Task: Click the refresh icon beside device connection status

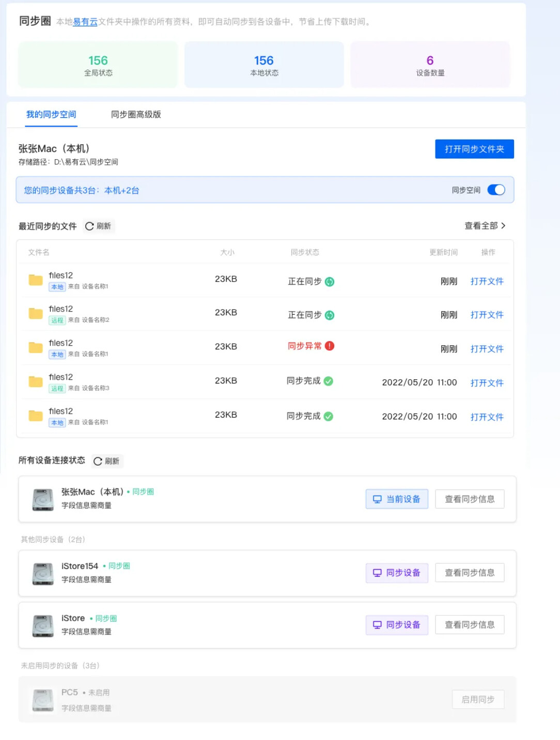Action: (x=98, y=461)
